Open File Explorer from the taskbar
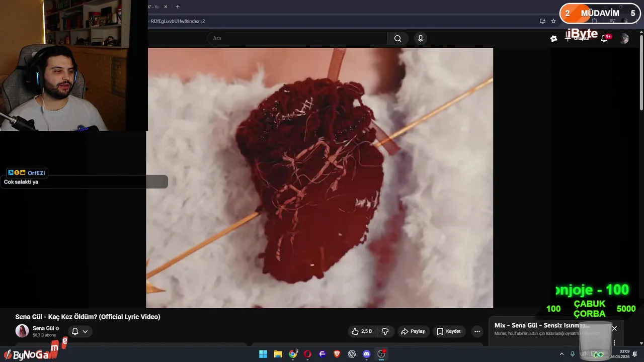Image resolution: width=644 pixels, height=362 pixels. pyautogui.click(x=278, y=354)
